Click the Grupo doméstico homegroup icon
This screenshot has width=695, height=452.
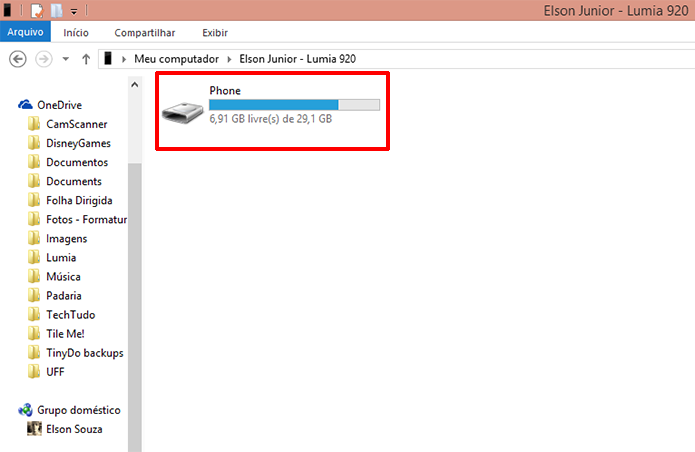point(25,410)
